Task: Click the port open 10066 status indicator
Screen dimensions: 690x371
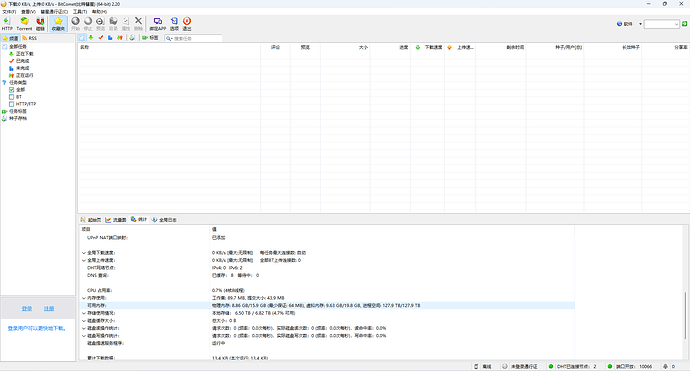Action: pyautogui.click(x=630, y=366)
